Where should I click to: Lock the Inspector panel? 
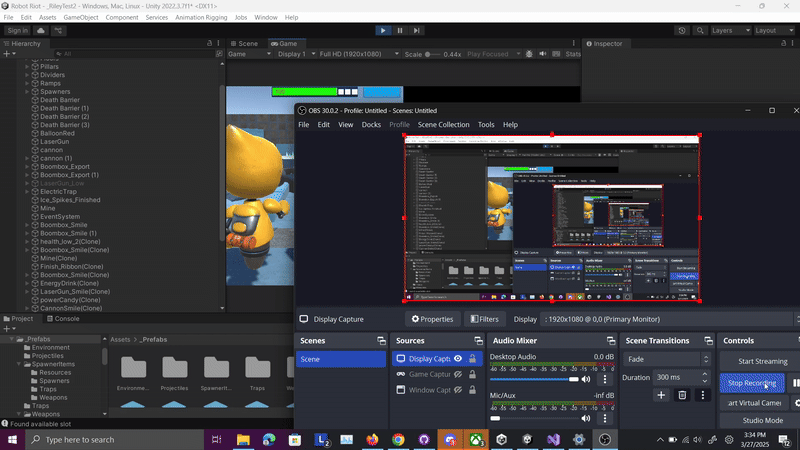click(784, 43)
